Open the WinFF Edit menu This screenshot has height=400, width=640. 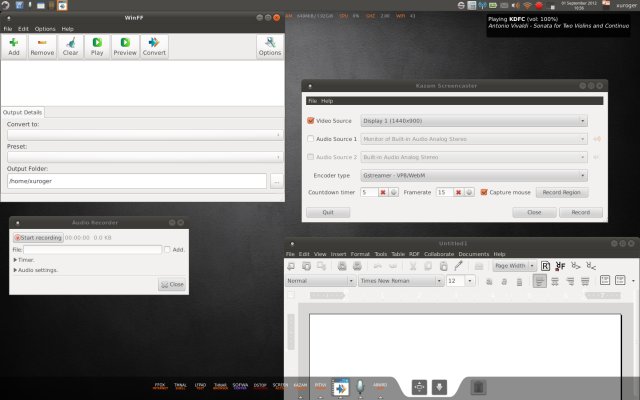pos(23,29)
